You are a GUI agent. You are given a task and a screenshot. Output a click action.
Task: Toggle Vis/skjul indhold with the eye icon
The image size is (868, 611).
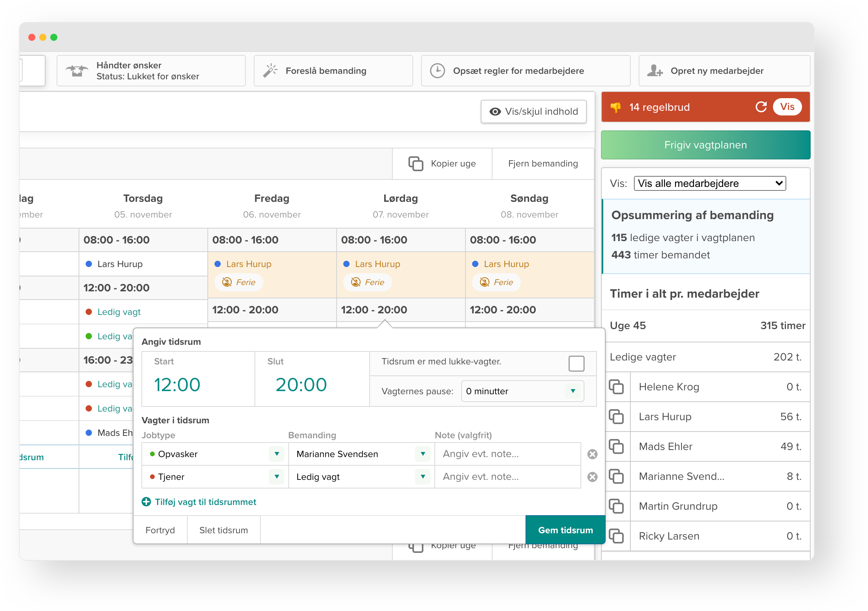(495, 112)
